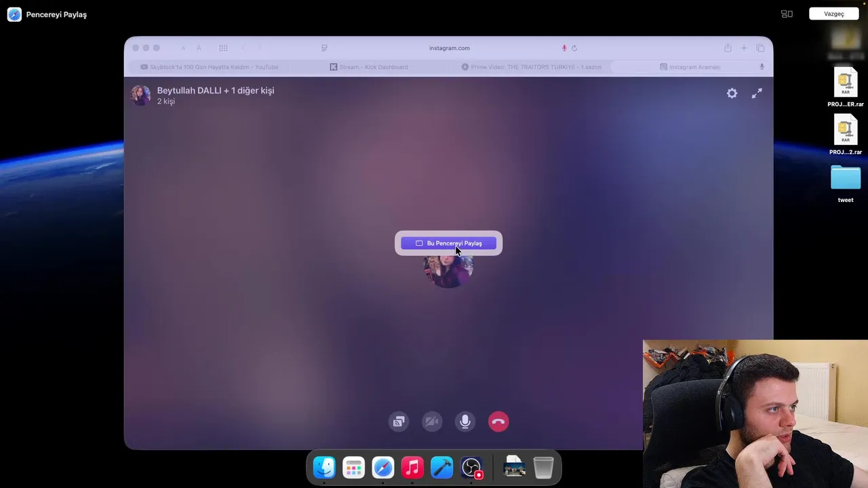Add a new Safari tab
The height and width of the screenshot is (488, 868).
(x=744, y=48)
